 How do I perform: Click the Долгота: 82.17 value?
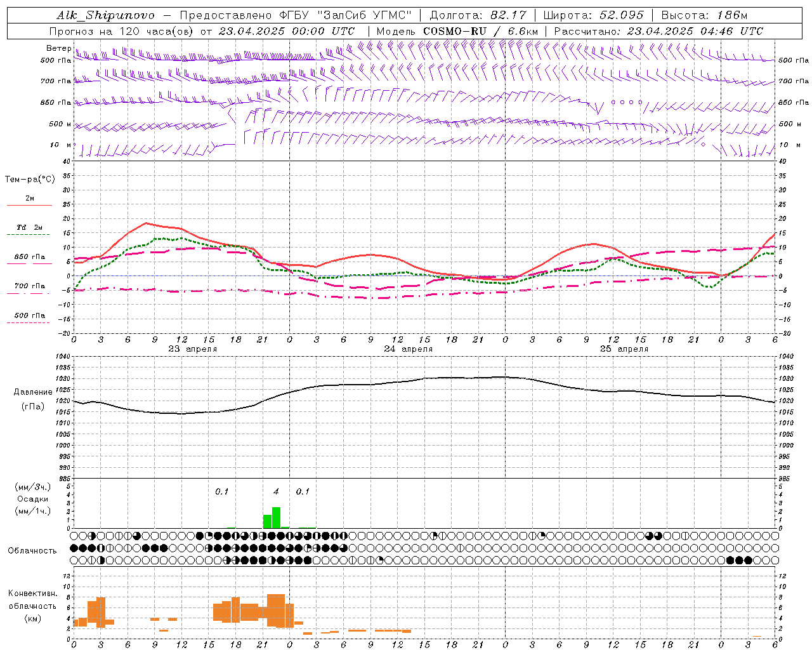tap(478, 15)
